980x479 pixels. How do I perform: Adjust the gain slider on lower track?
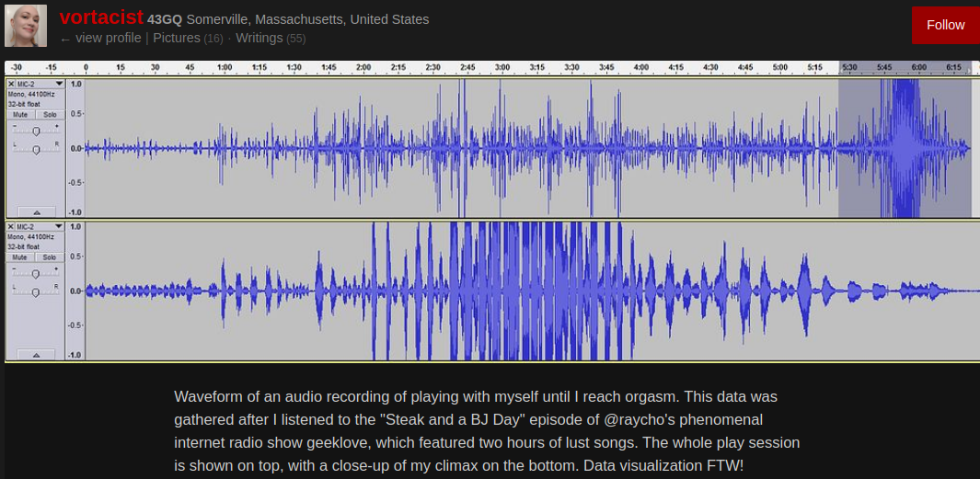click(36, 274)
